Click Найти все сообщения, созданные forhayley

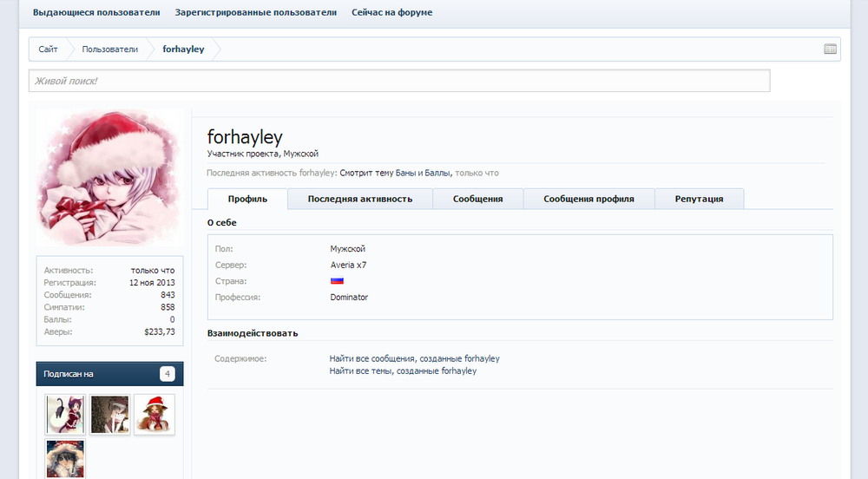click(414, 358)
